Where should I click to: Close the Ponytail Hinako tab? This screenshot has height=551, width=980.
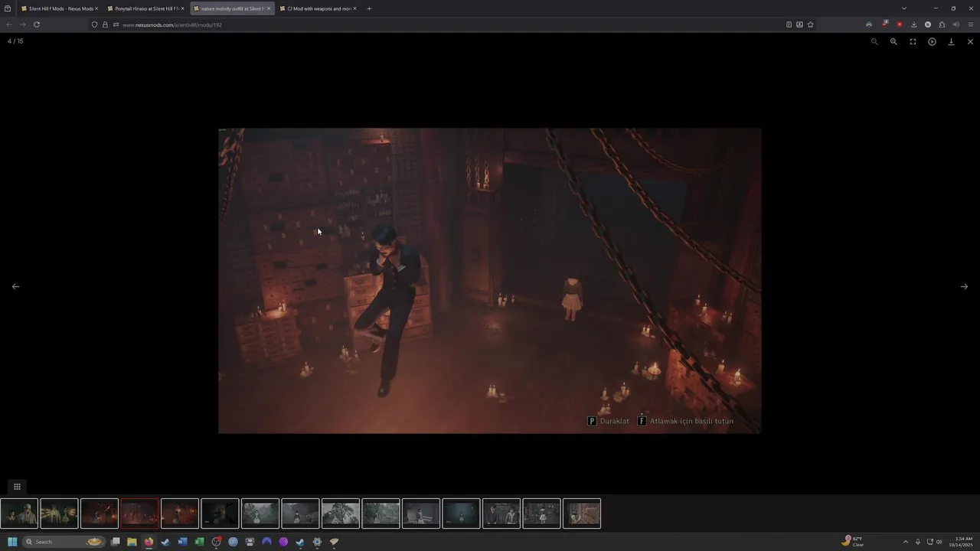coord(182,8)
